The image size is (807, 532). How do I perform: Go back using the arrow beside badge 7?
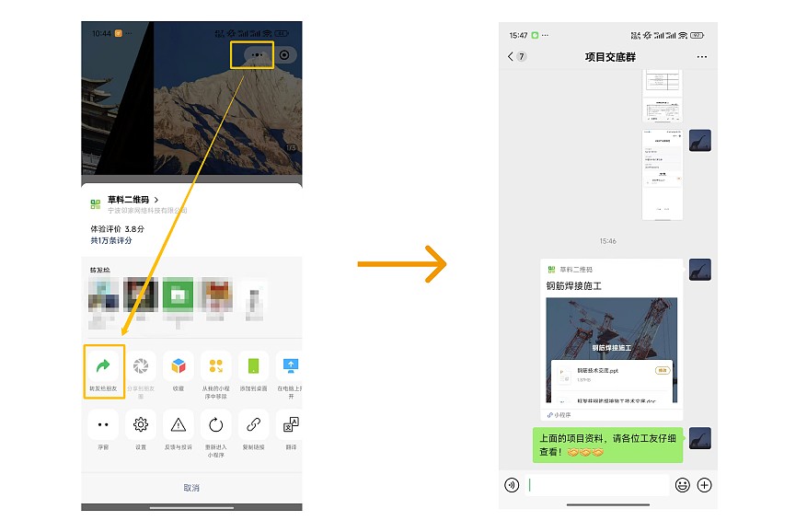coord(511,57)
